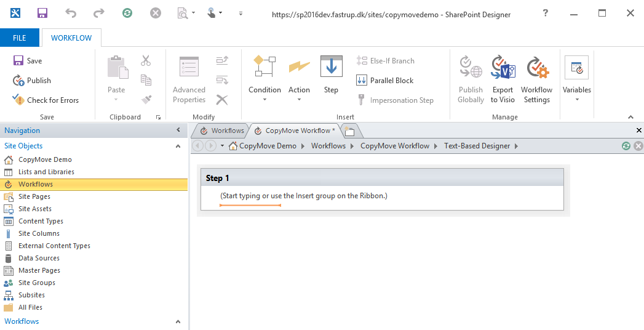644x330 pixels.
Task: Collapse the Navigation pane
Action: [x=178, y=131]
